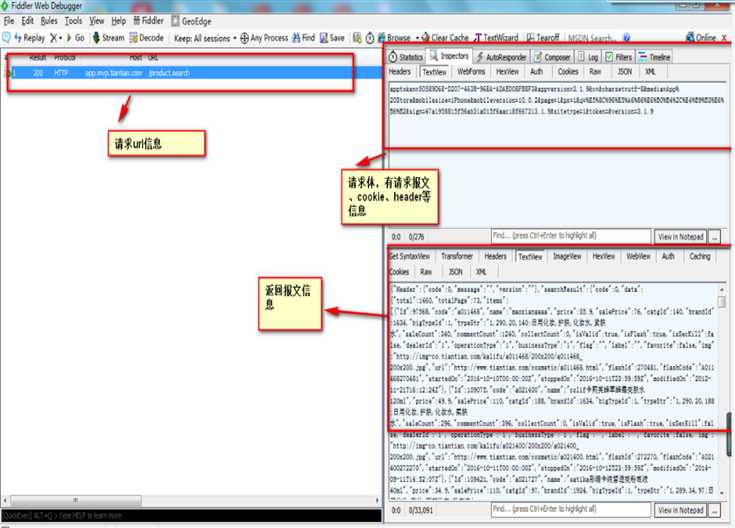Open the Keep: All sessions dropdown

coord(205,38)
